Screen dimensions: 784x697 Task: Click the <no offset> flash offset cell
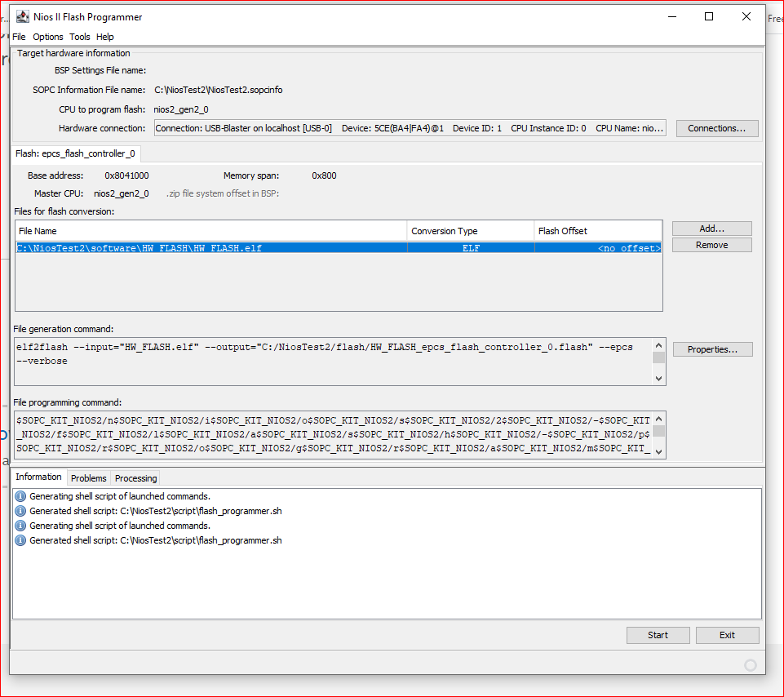(x=598, y=248)
